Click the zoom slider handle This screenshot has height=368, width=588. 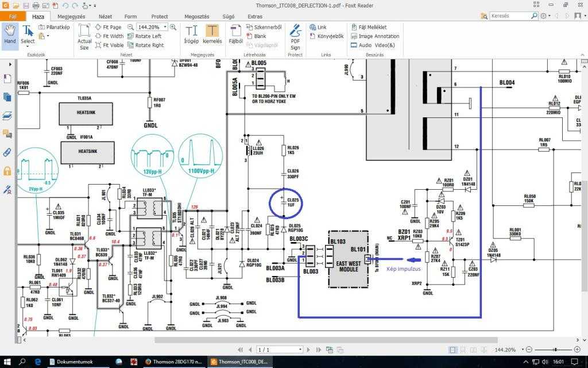click(x=556, y=350)
